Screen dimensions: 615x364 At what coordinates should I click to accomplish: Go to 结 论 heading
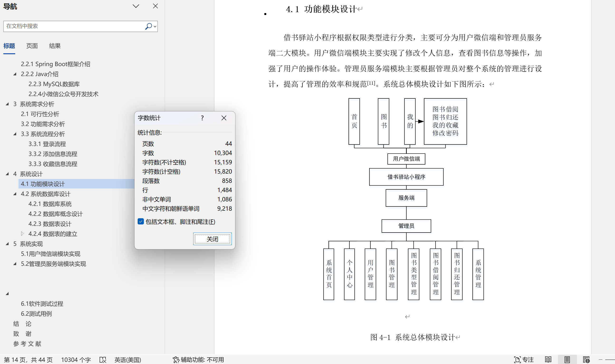[x=22, y=324]
